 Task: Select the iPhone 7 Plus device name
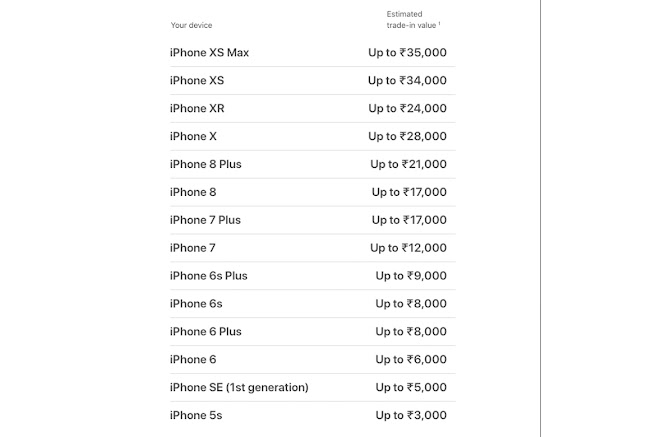pyautogui.click(x=205, y=220)
